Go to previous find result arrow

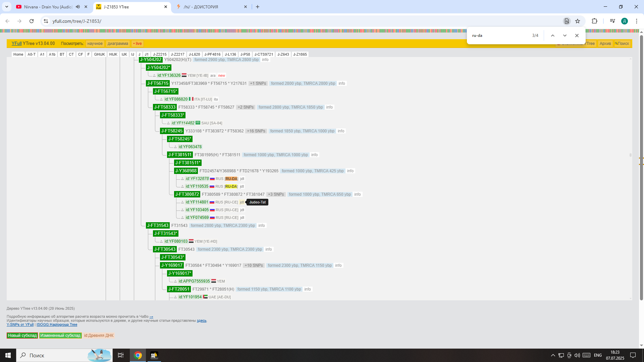pyautogui.click(x=553, y=36)
